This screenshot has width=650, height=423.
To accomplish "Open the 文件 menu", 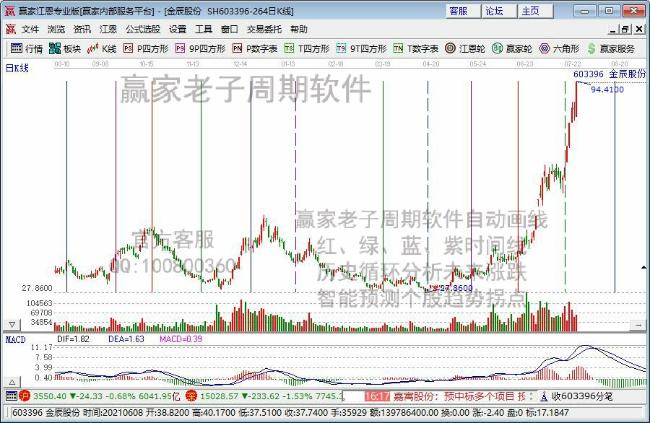I will click(x=30, y=29).
